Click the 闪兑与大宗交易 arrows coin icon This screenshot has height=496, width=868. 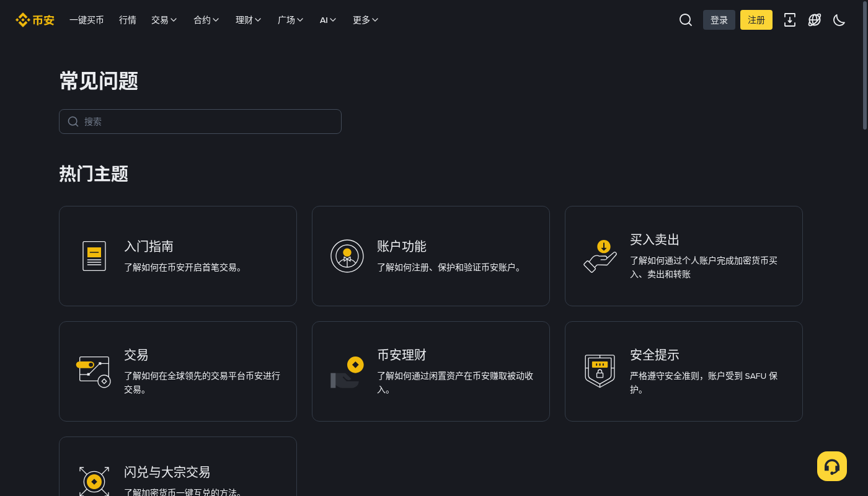[x=94, y=482]
